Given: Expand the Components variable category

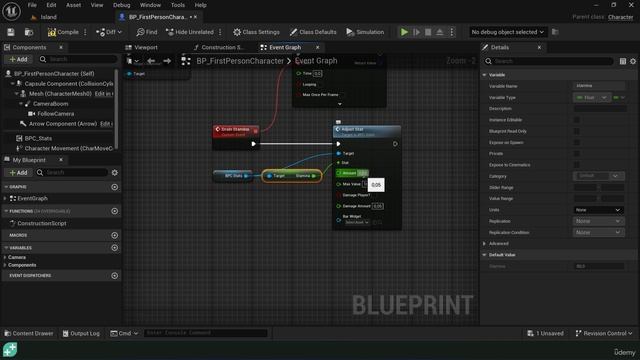Looking at the screenshot, I should click(x=5, y=265).
